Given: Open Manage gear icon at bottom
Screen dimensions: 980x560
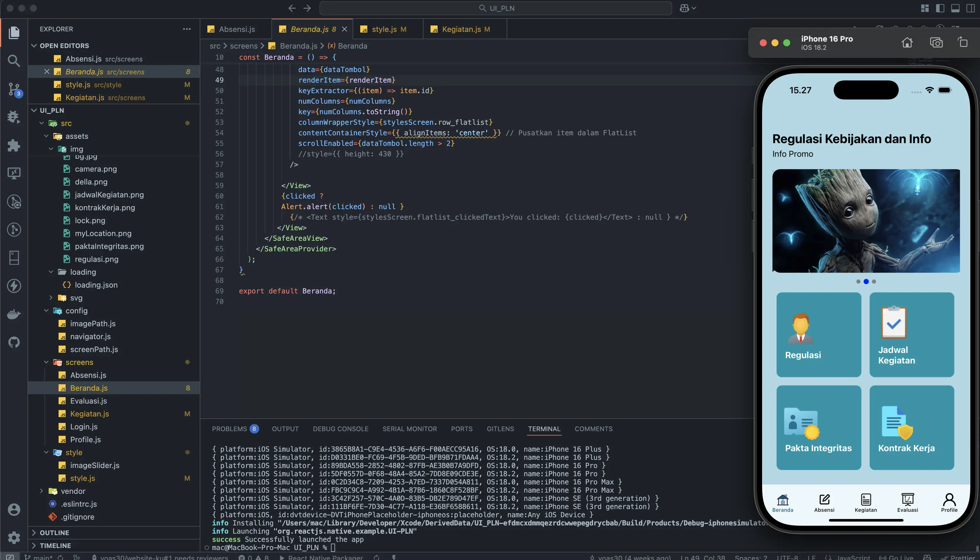Looking at the screenshot, I should click(x=14, y=537).
